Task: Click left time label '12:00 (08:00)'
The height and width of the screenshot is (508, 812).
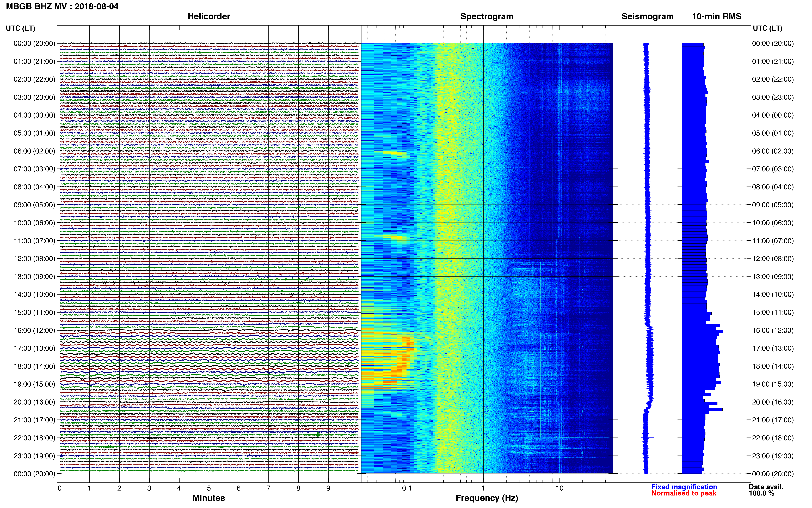Action: point(34,259)
